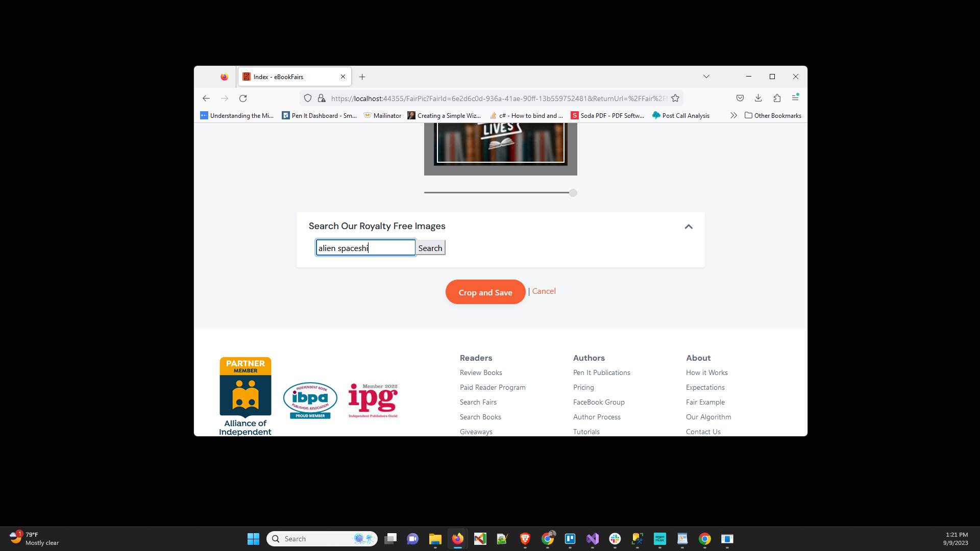This screenshot has width=980, height=551.
Task: Open Trello from the taskbar
Action: tap(571, 539)
